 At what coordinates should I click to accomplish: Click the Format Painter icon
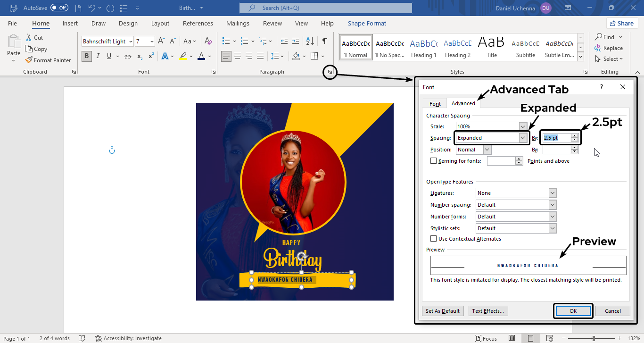[x=29, y=60]
